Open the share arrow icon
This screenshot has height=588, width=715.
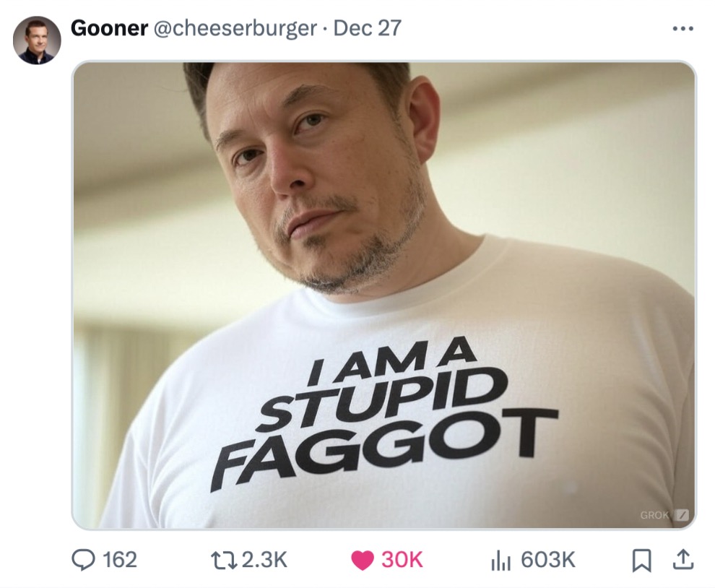[x=683, y=559]
